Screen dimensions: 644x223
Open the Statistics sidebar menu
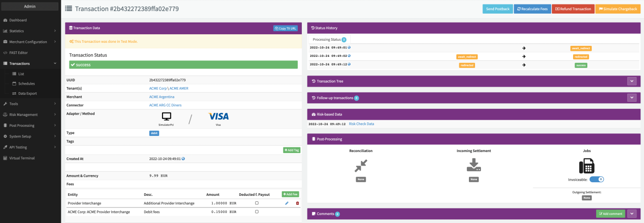point(30,31)
